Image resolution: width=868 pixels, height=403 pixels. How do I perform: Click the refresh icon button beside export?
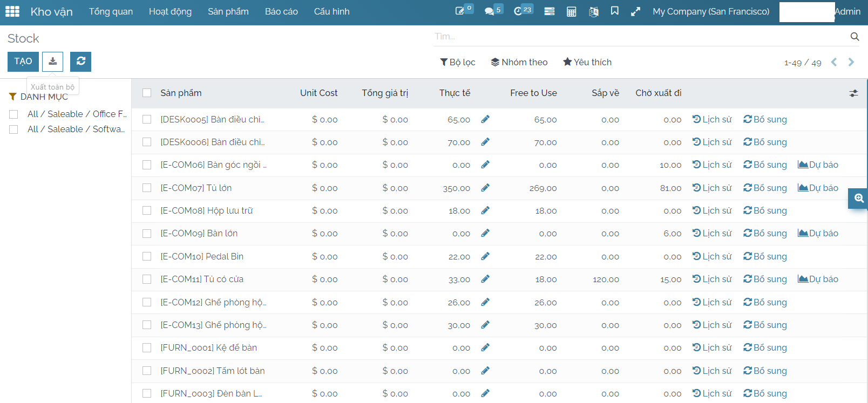tap(80, 62)
